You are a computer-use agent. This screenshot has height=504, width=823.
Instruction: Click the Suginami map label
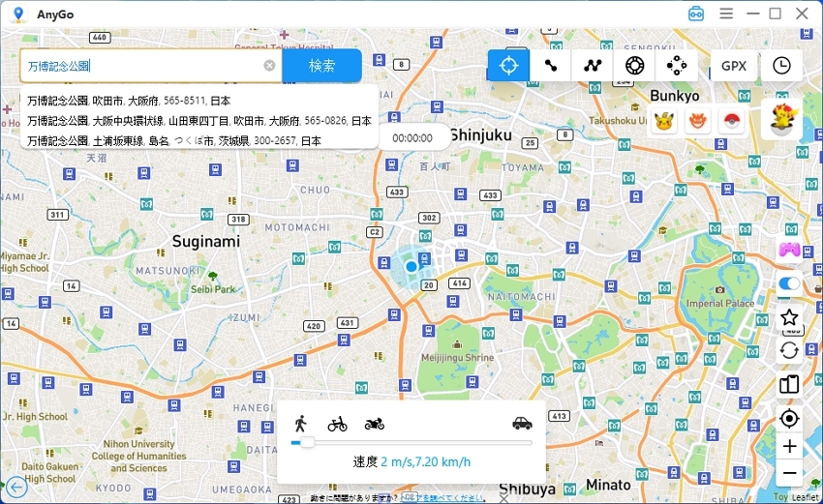tap(205, 241)
